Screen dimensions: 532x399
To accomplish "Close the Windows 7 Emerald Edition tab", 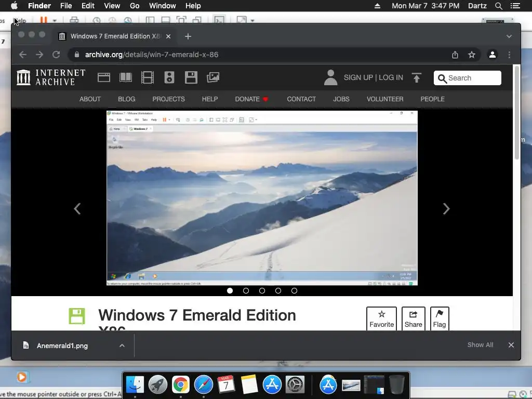I will click(168, 36).
